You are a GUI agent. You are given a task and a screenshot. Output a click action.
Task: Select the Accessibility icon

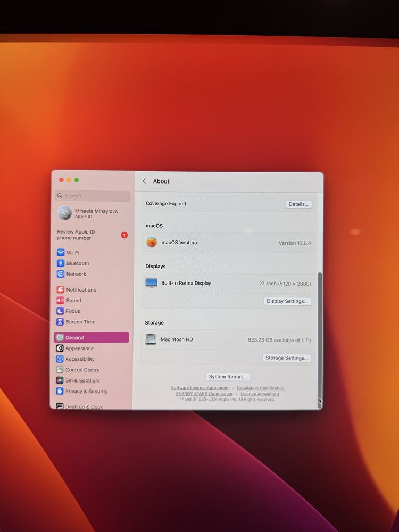pyautogui.click(x=60, y=359)
